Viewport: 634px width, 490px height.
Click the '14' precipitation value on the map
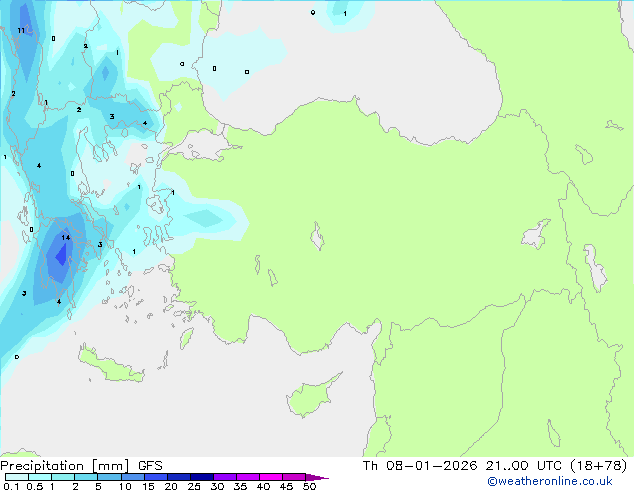click(66, 238)
